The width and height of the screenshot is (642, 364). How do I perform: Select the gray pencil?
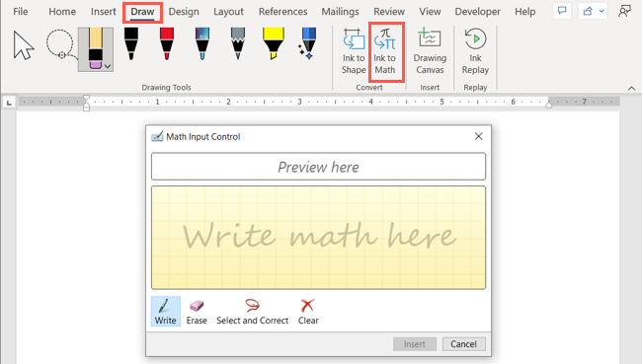[238, 43]
